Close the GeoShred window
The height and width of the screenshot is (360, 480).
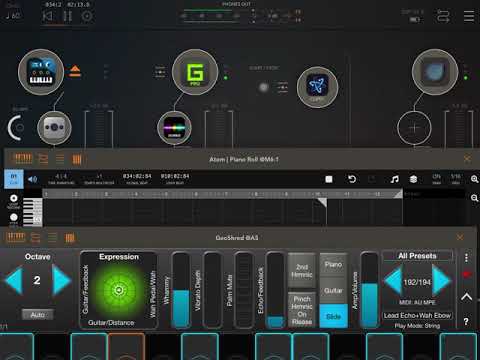[x=460, y=237]
